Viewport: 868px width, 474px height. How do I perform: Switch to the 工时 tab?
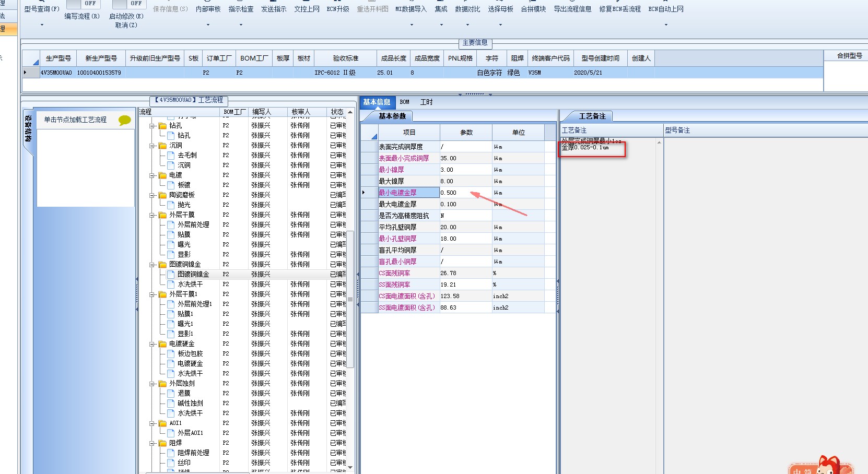coord(427,102)
